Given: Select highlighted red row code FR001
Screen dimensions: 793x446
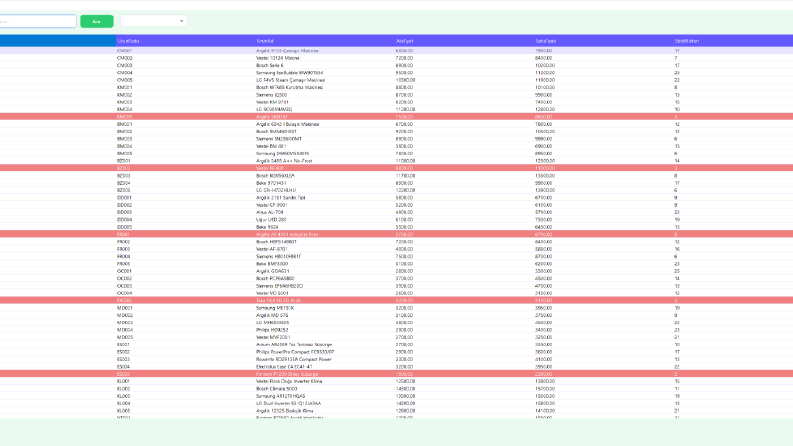Looking at the screenshot, I should [123, 235].
